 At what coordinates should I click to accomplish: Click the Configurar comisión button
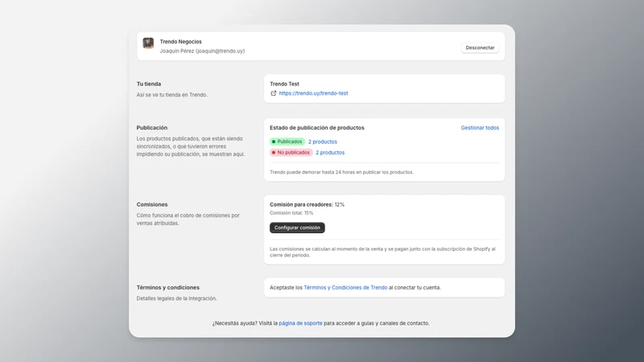click(297, 228)
